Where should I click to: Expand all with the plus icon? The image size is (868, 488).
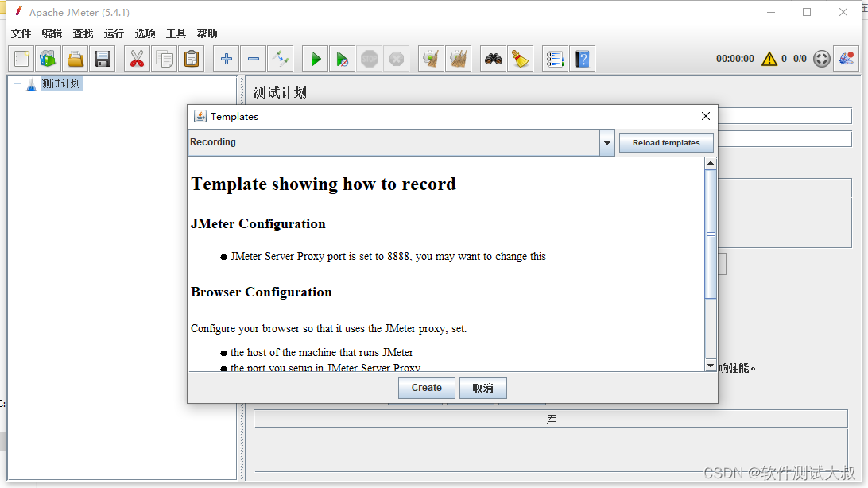point(226,59)
